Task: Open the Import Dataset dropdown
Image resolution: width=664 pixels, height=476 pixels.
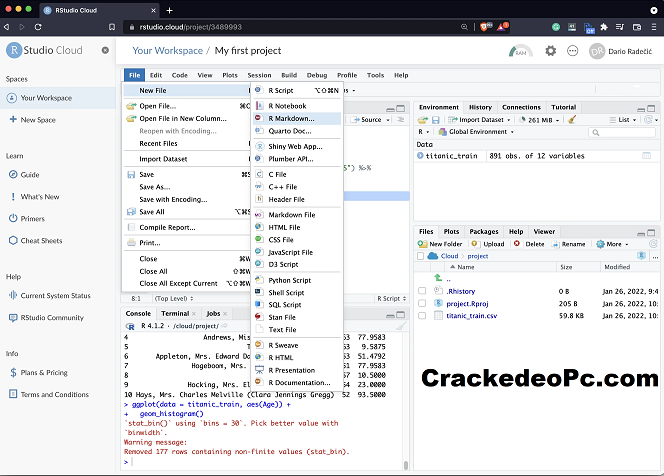Action: click(x=479, y=120)
